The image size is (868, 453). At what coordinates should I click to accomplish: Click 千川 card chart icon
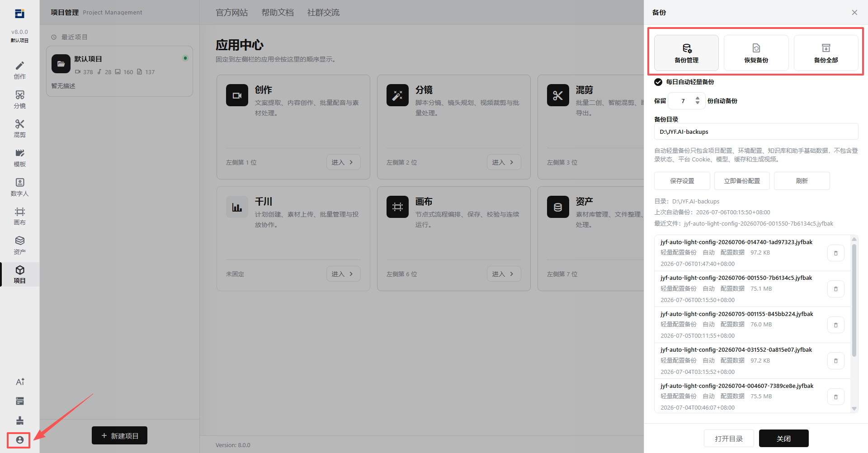(x=237, y=207)
